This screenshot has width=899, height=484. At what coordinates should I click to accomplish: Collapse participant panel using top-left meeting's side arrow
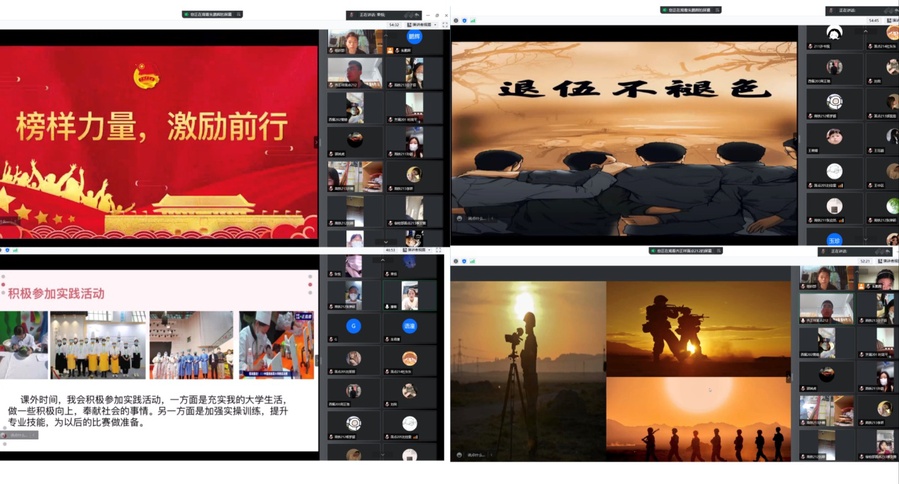[318, 142]
